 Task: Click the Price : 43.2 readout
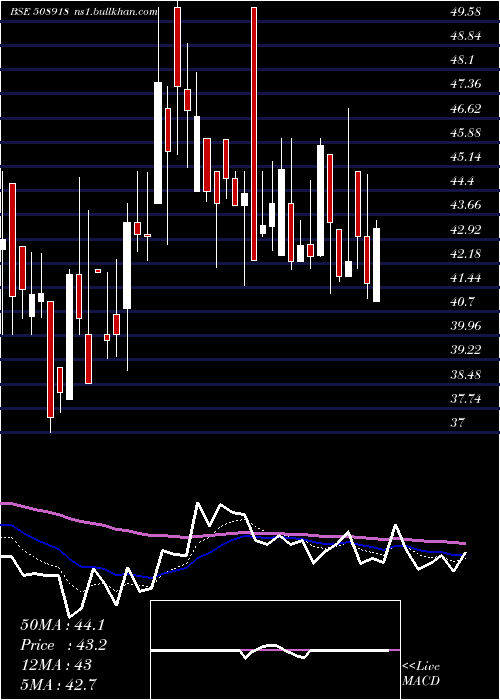coord(63,645)
